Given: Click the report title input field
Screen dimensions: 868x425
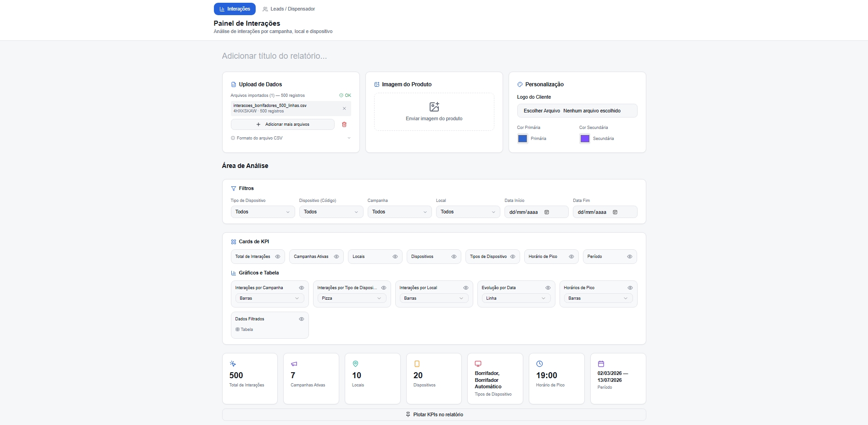Looking at the screenshot, I should coord(434,56).
